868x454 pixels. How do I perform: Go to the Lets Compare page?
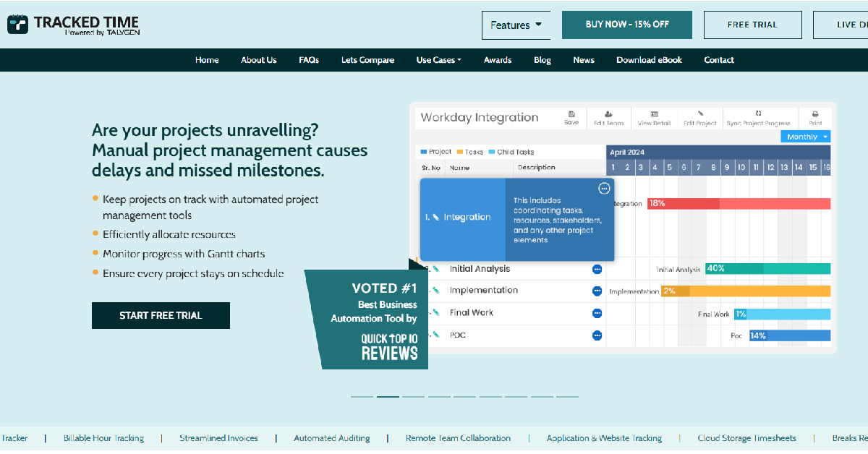pyautogui.click(x=367, y=60)
